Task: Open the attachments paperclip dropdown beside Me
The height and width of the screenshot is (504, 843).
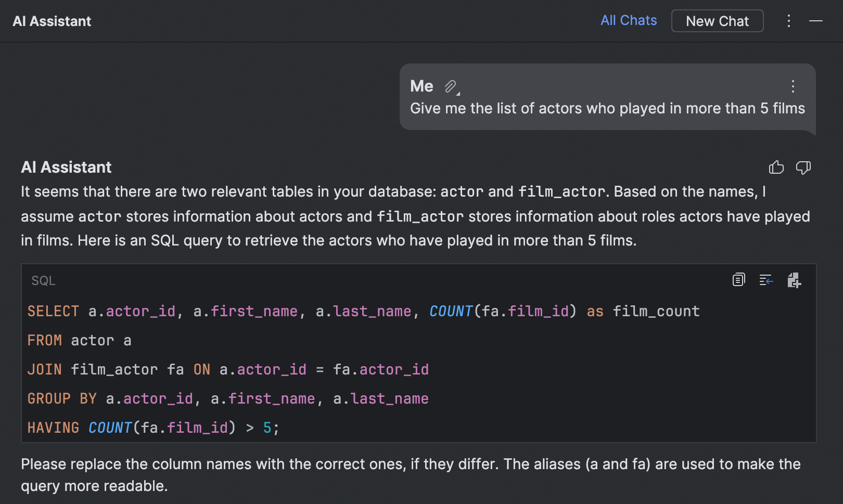Action: (x=451, y=86)
